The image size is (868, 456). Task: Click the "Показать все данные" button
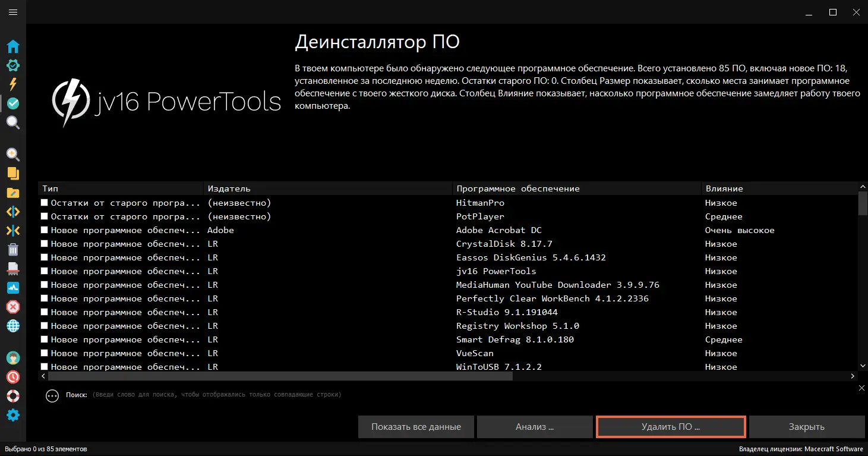click(x=416, y=427)
